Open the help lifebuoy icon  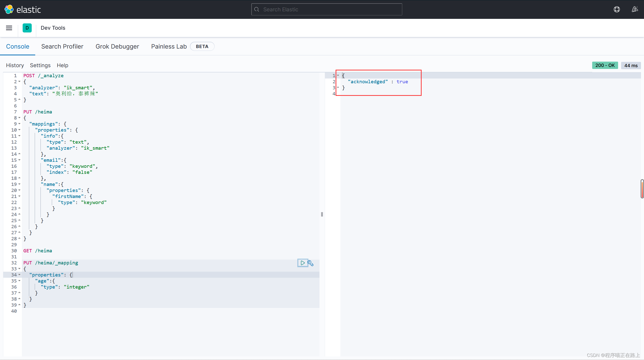point(617,10)
